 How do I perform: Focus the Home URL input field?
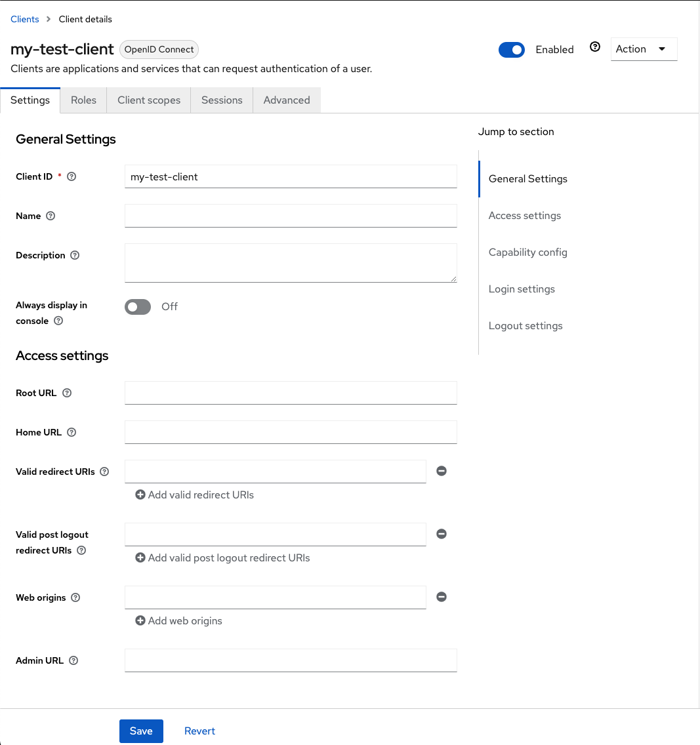291,432
